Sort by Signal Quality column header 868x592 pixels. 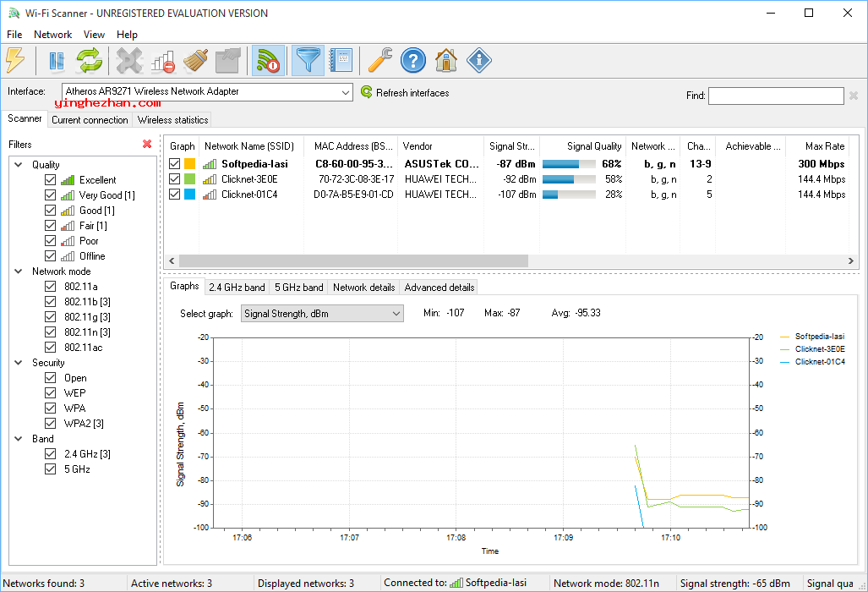[x=583, y=146]
